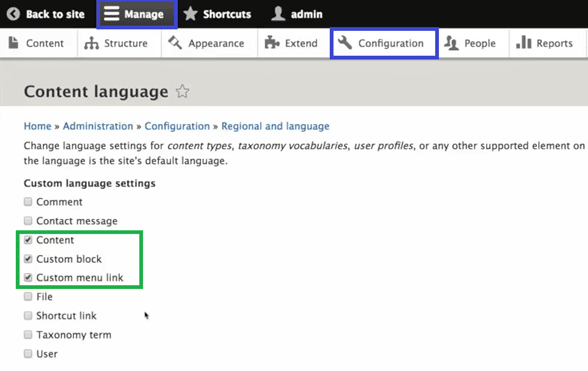Add page to shortcuts with star icon
Image resolution: width=588 pixels, height=371 pixels.
(x=183, y=91)
